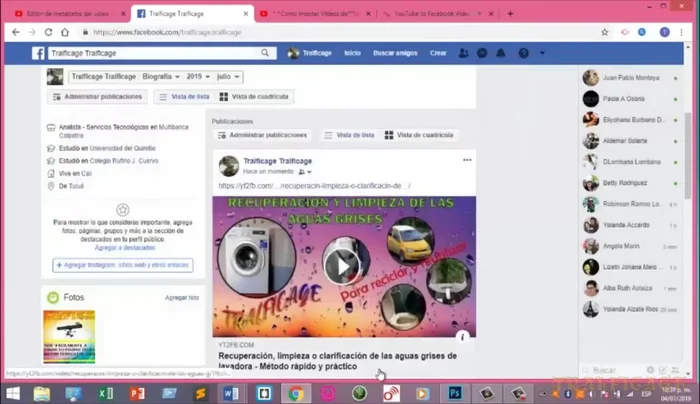Screen dimensions: 700x404
Task: Open chat with Betty Rodriguez
Action: pos(630,183)
